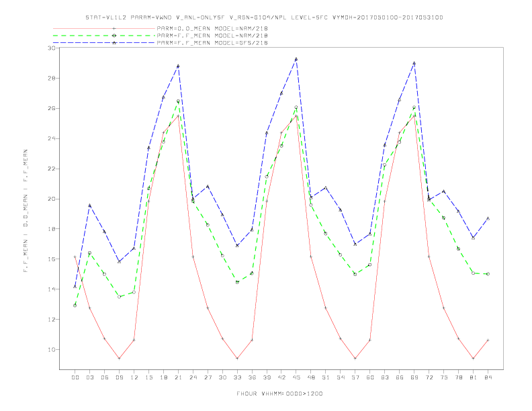Click y-axis tick label 20
532x411 pixels.
[x=52, y=199]
